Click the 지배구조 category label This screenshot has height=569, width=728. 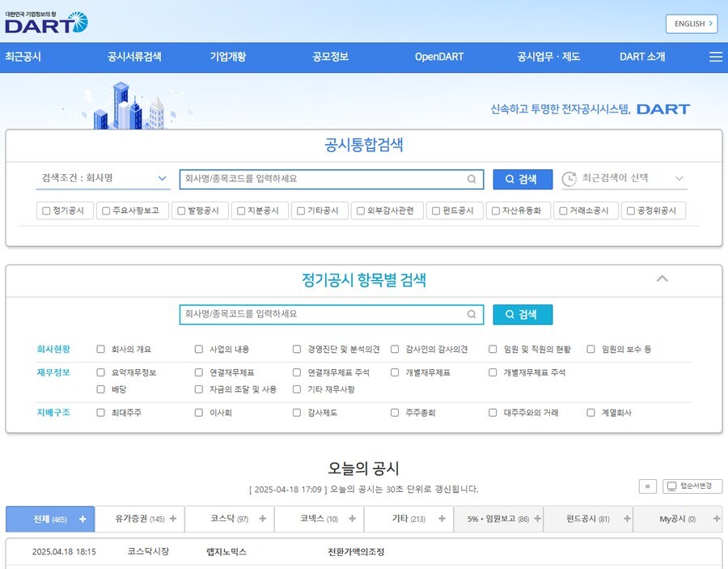pyautogui.click(x=53, y=412)
